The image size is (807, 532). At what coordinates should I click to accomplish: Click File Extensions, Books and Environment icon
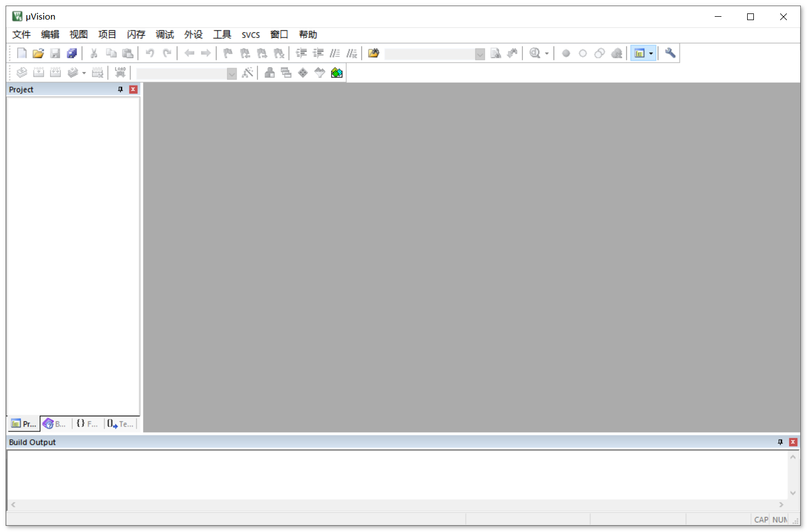tap(270, 73)
